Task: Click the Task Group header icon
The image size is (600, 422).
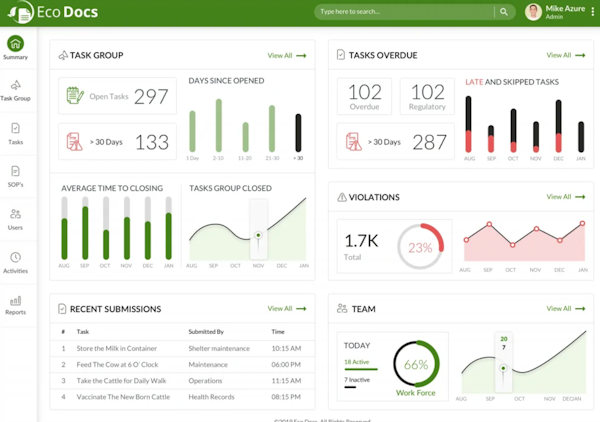Action: coord(63,55)
